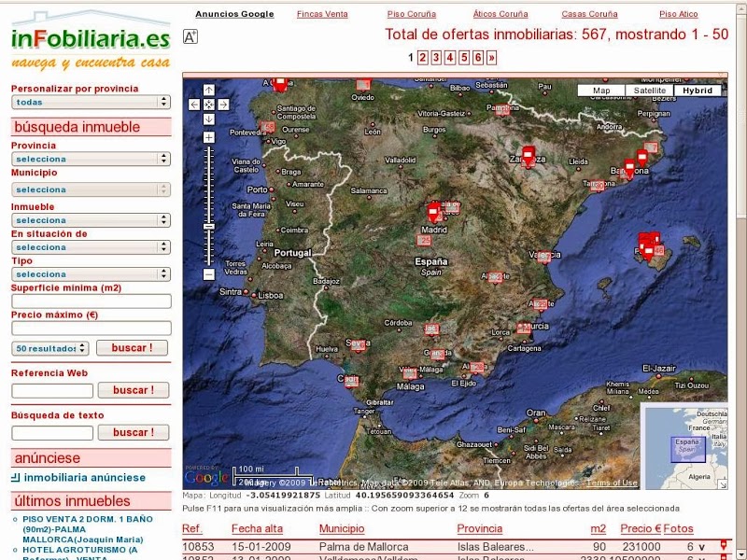Zoom out with the map minus button
Screen dimensions: 747x560
click(208, 274)
